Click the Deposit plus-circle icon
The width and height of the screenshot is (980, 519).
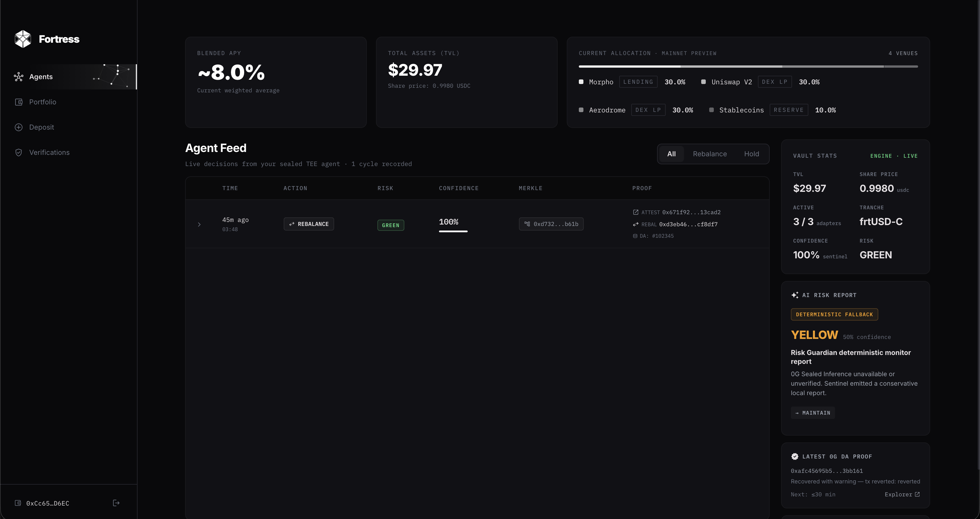pos(19,127)
